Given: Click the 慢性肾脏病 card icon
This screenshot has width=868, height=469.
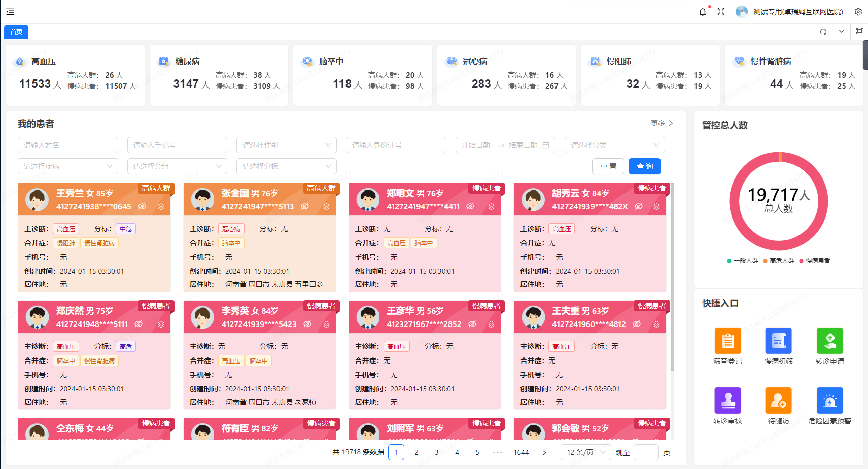Looking at the screenshot, I should [x=739, y=61].
